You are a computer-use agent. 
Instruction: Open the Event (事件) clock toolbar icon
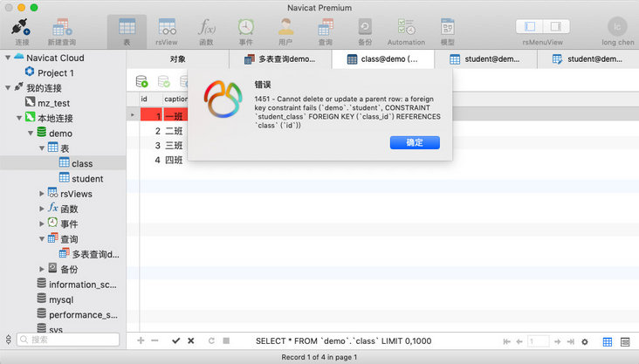click(x=246, y=27)
